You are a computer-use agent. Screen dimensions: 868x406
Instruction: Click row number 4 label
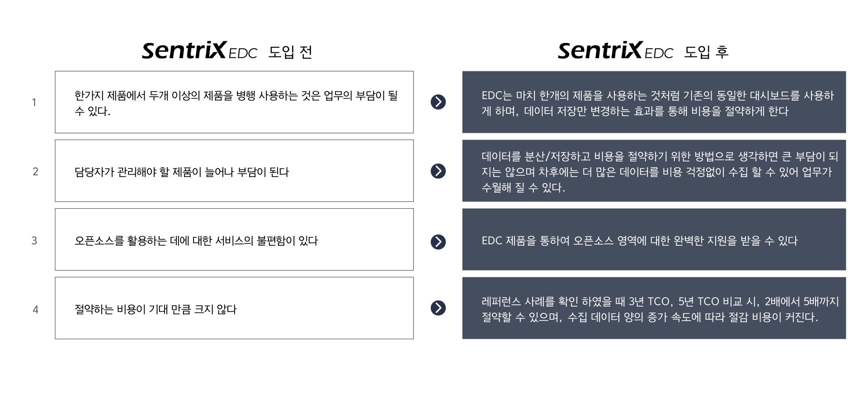coord(35,309)
